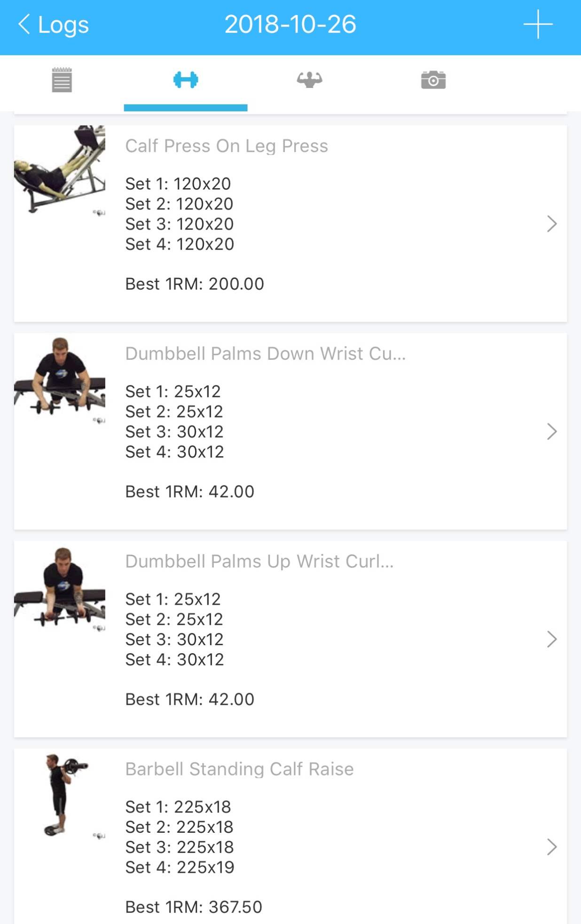This screenshot has height=924, width=581.
Task: Select Barbell Standing Calf Raise title
Action: [x=239, y=769]
